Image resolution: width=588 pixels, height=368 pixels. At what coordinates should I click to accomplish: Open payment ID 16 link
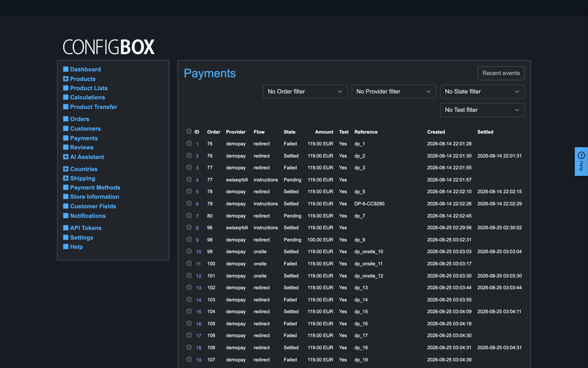click(x=198, y=324)
